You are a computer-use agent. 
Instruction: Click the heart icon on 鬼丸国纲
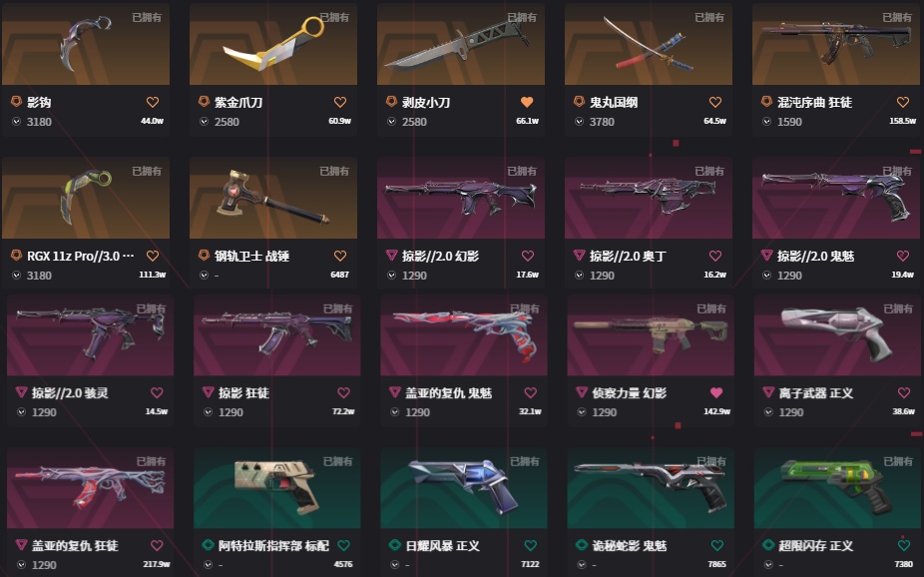pyautogui.click(x=715, y=103)
